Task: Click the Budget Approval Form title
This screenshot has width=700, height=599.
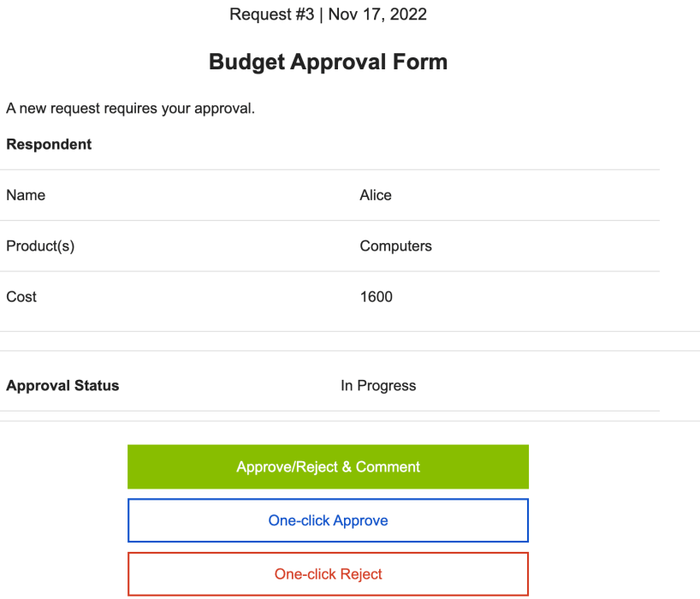Action: (328, 62)
